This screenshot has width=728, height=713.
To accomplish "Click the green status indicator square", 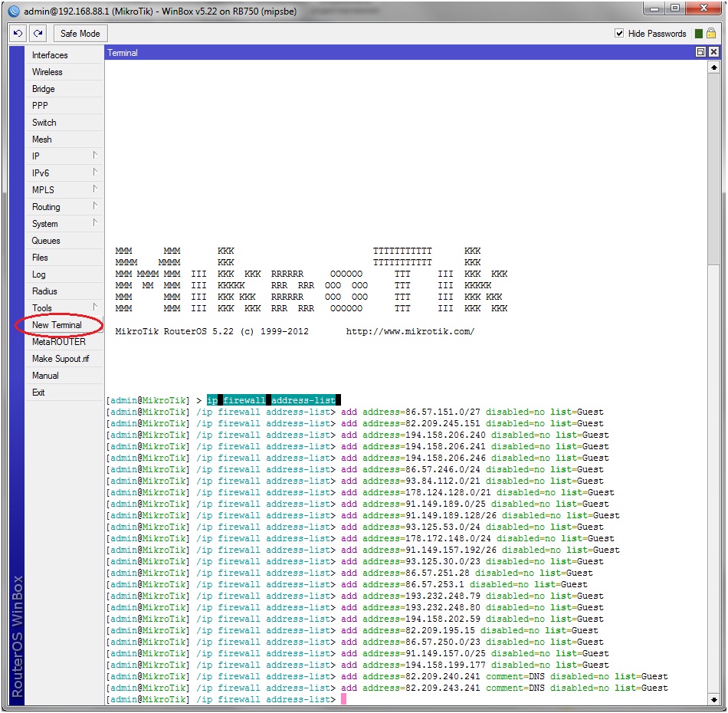I will tap(698, 34).
